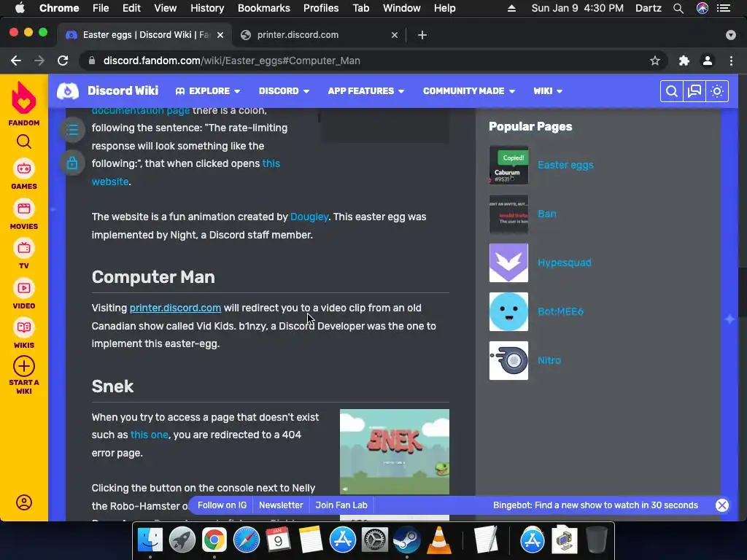Close the Easter eggs tab
Image resolution: width=747 pixels, height=560 pixels.
(220, 35)
